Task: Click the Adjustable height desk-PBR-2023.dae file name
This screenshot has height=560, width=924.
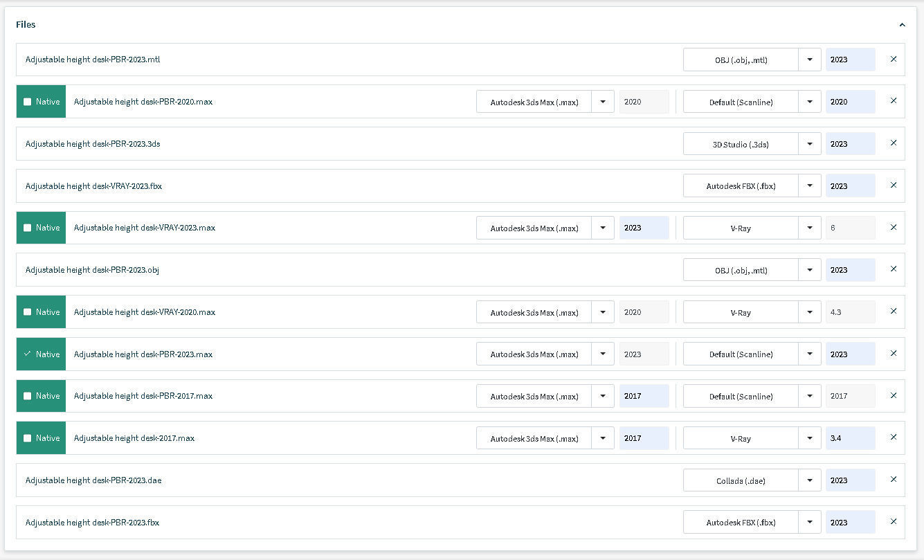Action: pos(93,480)
